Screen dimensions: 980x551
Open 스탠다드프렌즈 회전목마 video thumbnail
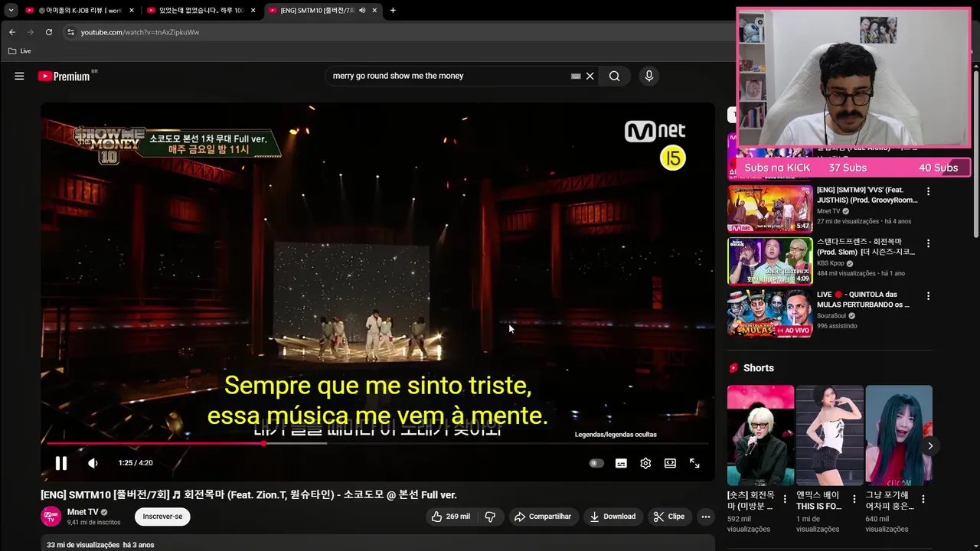coord(769,261)
